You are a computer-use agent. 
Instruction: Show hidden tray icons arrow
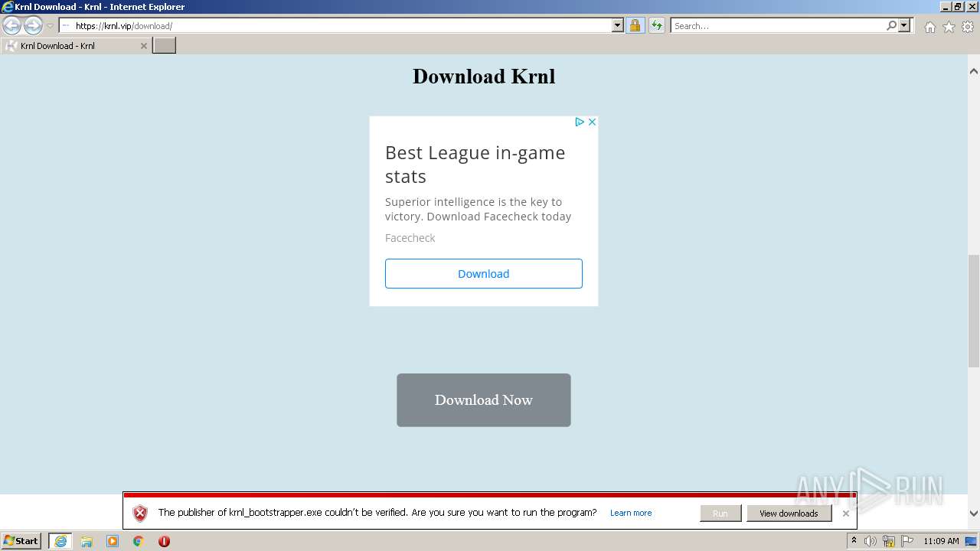(854, 541)
